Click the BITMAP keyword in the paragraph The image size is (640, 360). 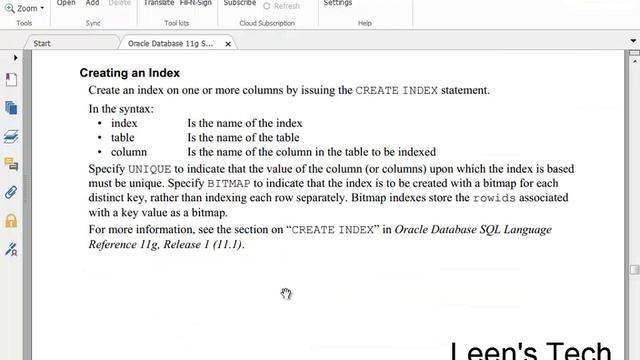(229, 183)
